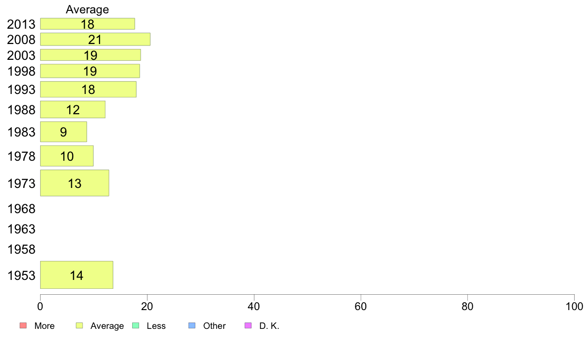Click the red More legend swatch
588x364 pixels.
(x=23, y=325)
